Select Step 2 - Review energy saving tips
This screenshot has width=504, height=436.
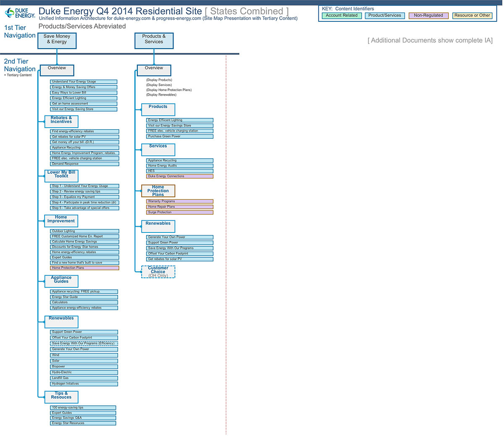84,191
